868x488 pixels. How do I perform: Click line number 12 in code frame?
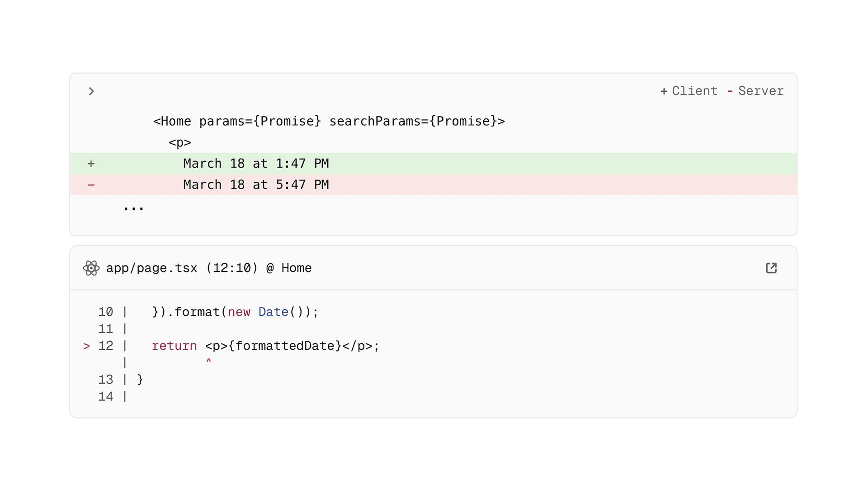point(105,346)
